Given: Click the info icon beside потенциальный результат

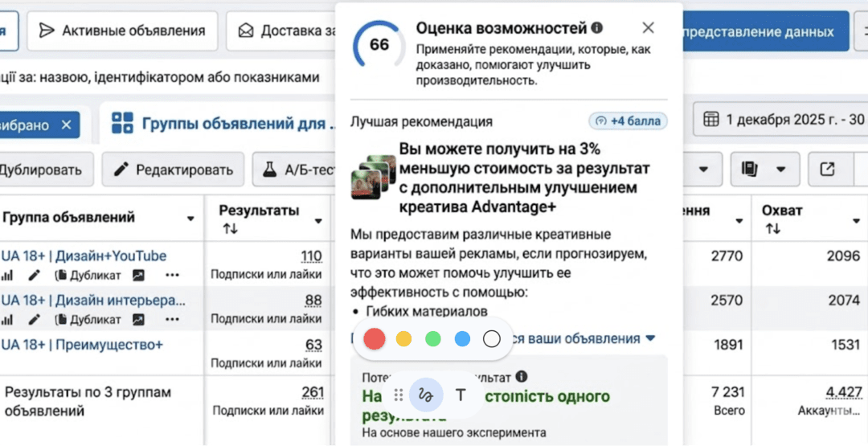Looking at the screenshot, I should pyautogui.click(x=521, y=377).
